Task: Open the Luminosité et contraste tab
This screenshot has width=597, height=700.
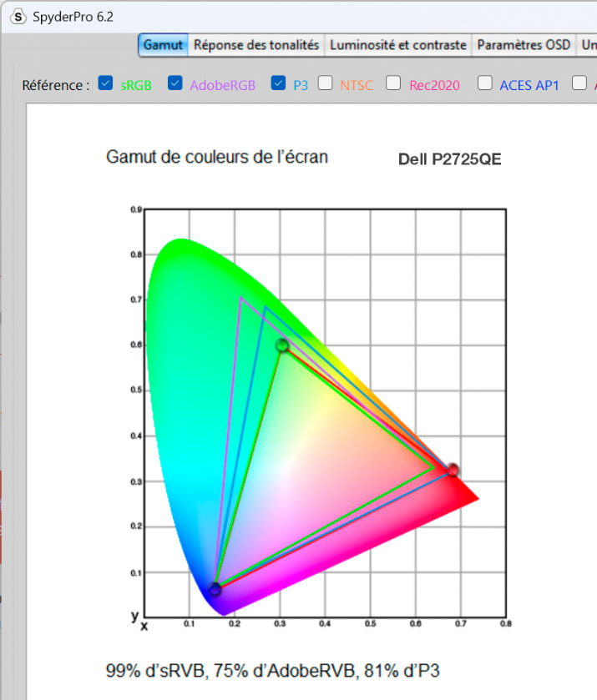Action: point(397,45)
